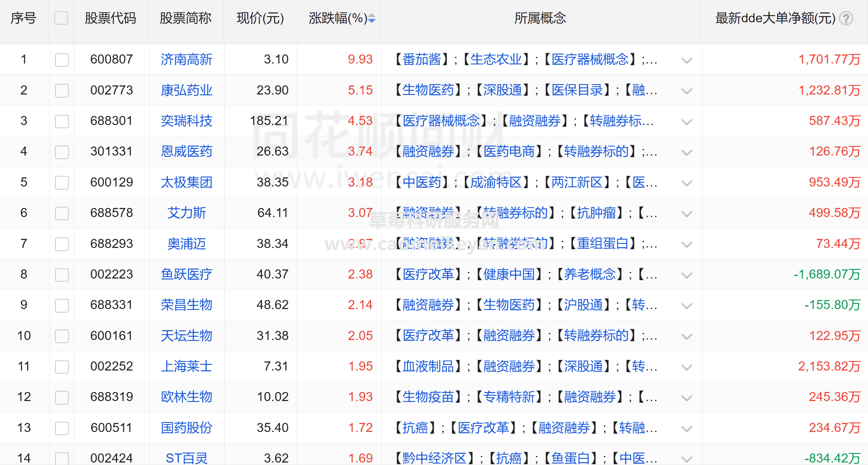Expand concept chevron for 荣昌生物
The width and height of the screenshot is (868, 465).
(687, 306)
